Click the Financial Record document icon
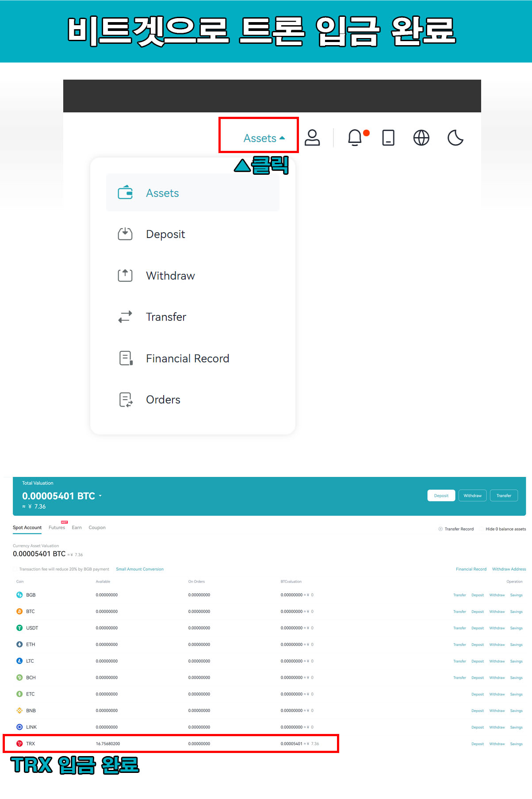This screenshot has height=799, width=532. tap(126, 358)
